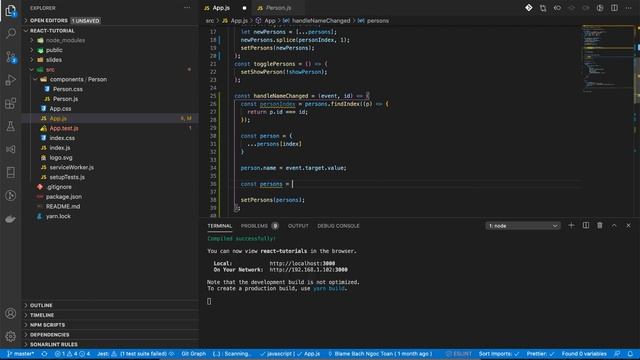This screenshot has height=360, width=640.
Task: Click the ESLINT status item
Action: pos(459,354)
